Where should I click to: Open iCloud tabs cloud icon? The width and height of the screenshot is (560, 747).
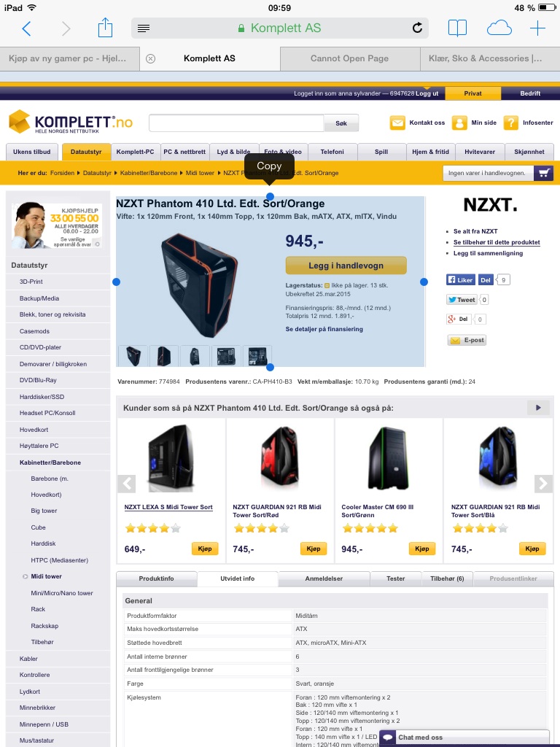[x=499, y=28]
